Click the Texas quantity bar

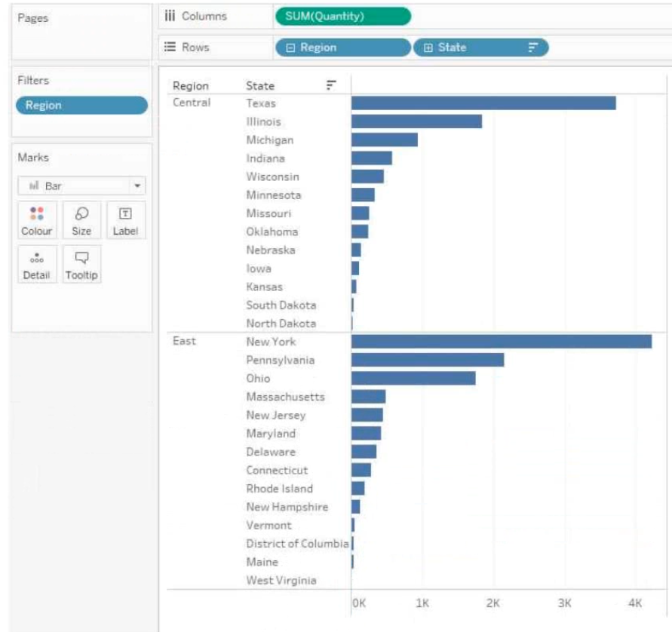(483, 103)
